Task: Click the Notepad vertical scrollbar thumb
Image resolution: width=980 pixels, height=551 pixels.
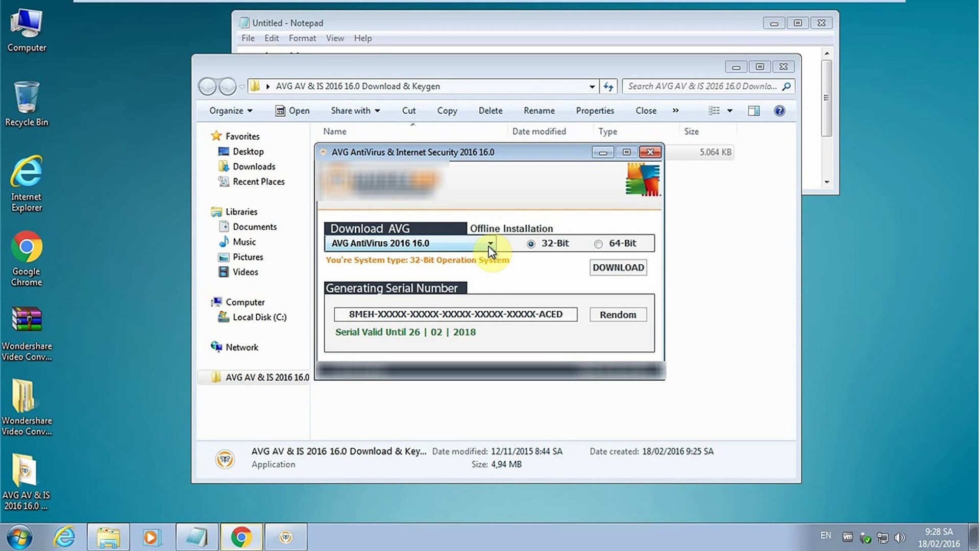Action: pyautogui.click(x=826, y=97)
